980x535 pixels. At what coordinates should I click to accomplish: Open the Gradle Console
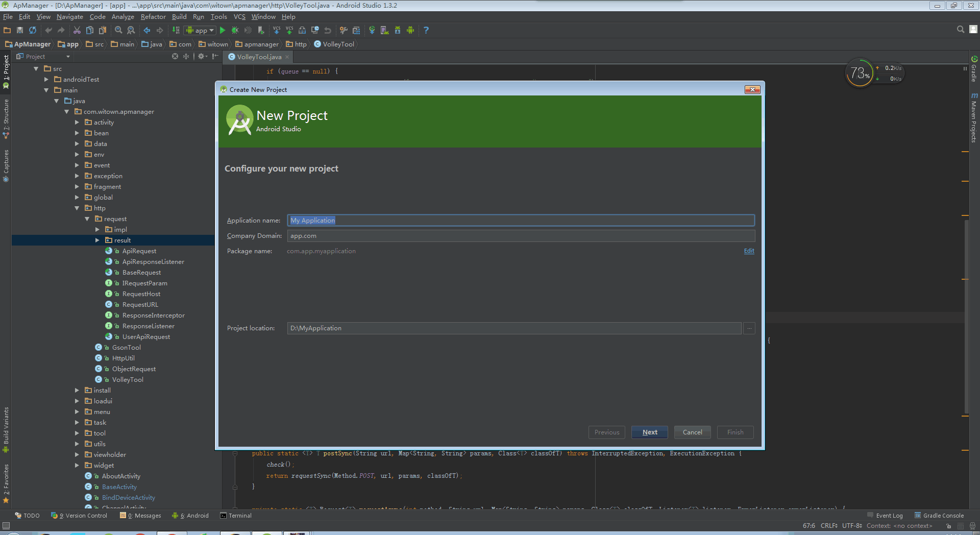point(939,516)
